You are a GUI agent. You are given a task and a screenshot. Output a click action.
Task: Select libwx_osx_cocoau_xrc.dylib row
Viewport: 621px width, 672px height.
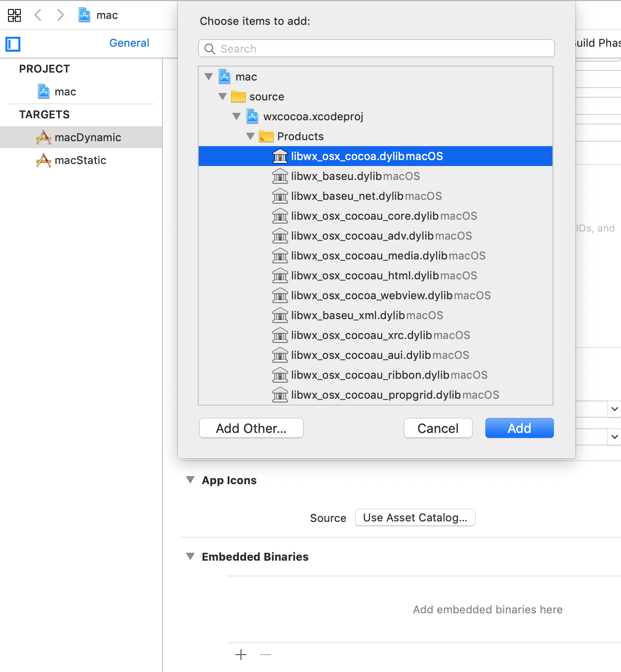376,335
